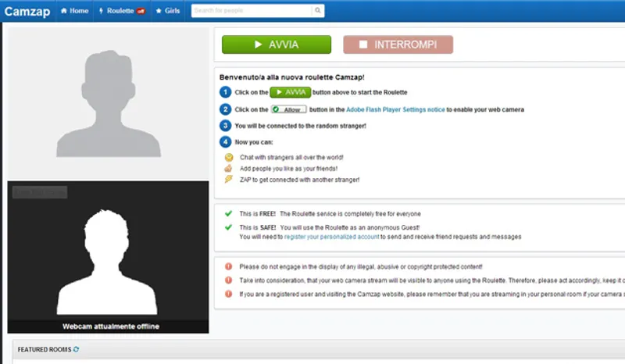Screen dimensions: 625x364
Task: Click the stranger webcam placeholder avatar
Action: [109, 103]
